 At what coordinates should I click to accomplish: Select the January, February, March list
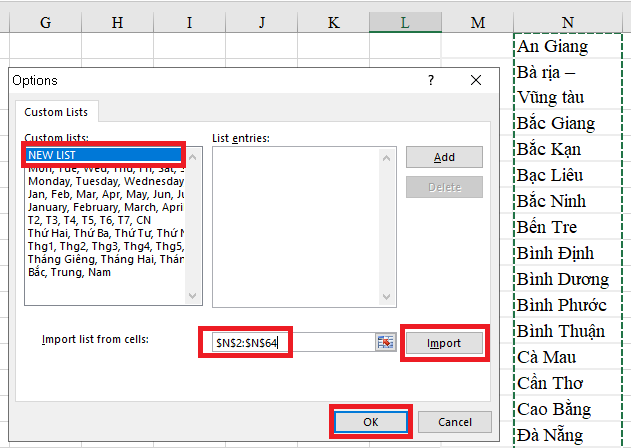pyautogui.click(x=106, y=207)
